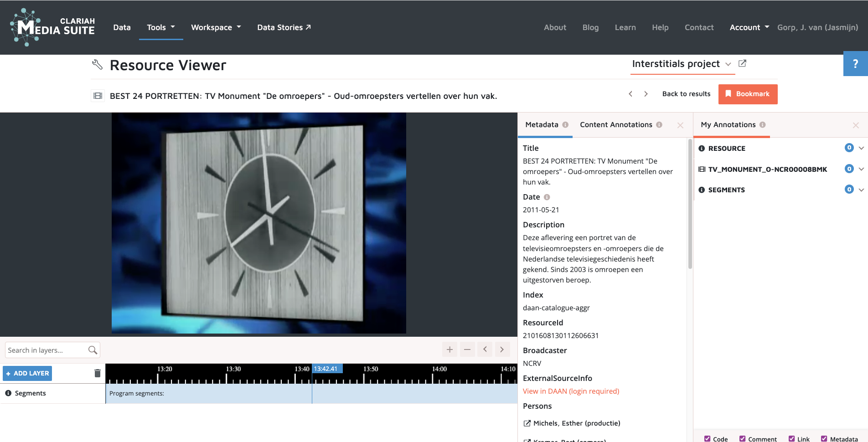Go to previous resource arrow

point(630,94)
